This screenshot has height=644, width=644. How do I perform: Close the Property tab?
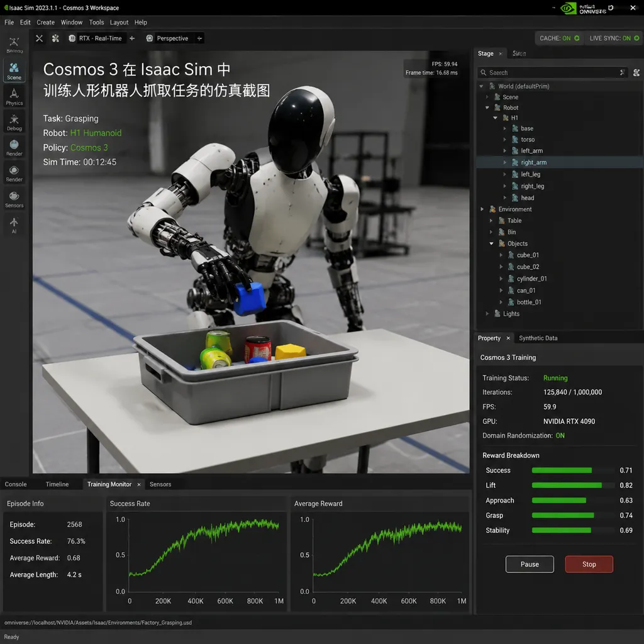click(x=508, y=338)
